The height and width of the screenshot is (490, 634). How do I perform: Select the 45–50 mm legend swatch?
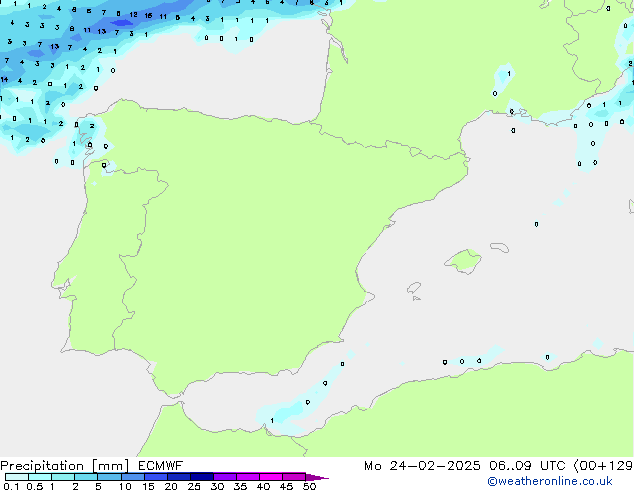[x=294, y=477]
